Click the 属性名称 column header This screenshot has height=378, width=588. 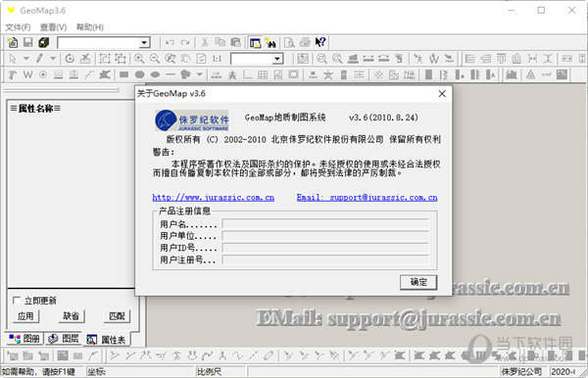[x=35, y=109]
